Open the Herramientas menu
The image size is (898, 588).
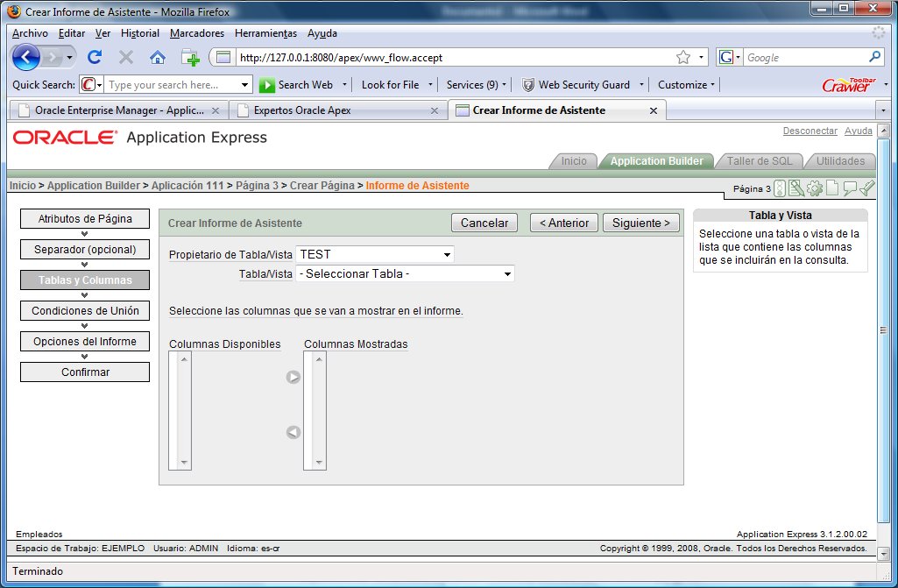pos(265,33)
